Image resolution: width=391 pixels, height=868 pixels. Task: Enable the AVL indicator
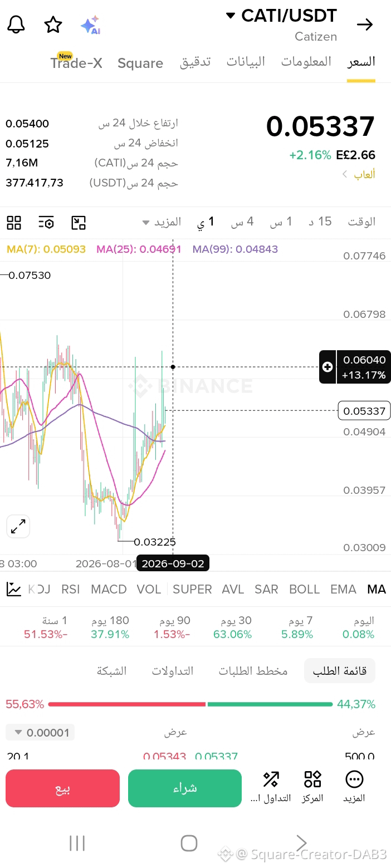pos(233,589)
